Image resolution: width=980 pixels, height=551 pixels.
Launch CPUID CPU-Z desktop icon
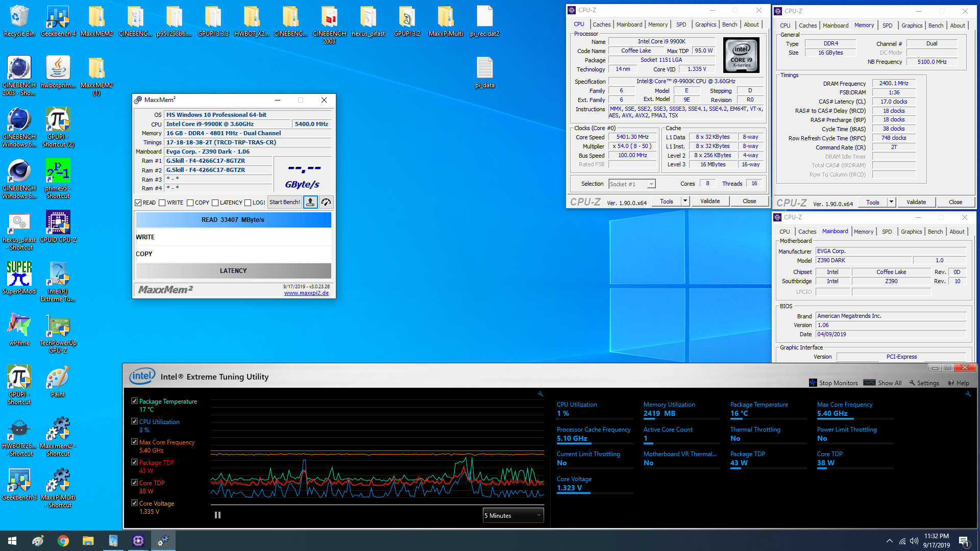[58, 227]
